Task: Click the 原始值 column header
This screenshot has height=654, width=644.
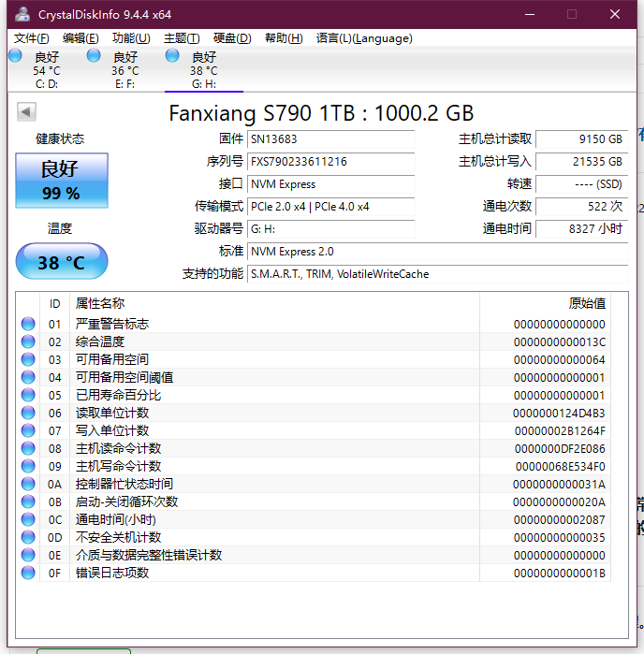Action: point(545,303)
